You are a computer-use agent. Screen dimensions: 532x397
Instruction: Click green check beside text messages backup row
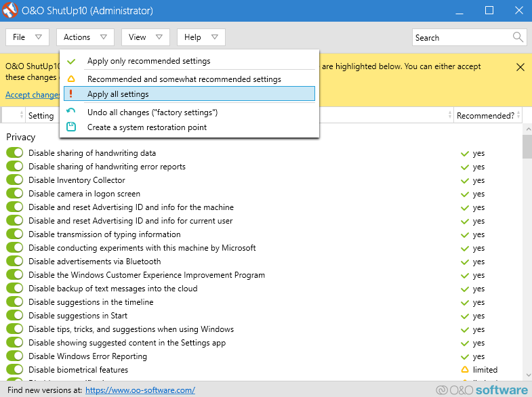[x=465, y=289]
